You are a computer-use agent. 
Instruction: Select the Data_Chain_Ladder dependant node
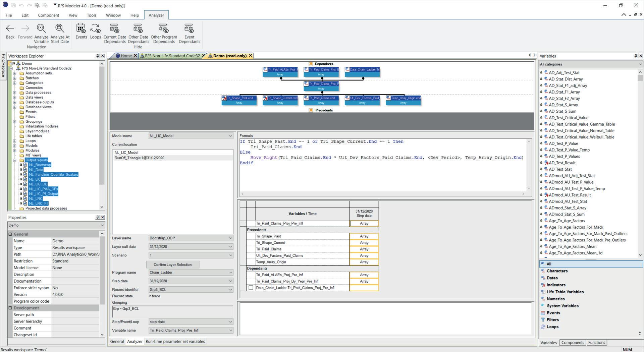pos(362,72)
